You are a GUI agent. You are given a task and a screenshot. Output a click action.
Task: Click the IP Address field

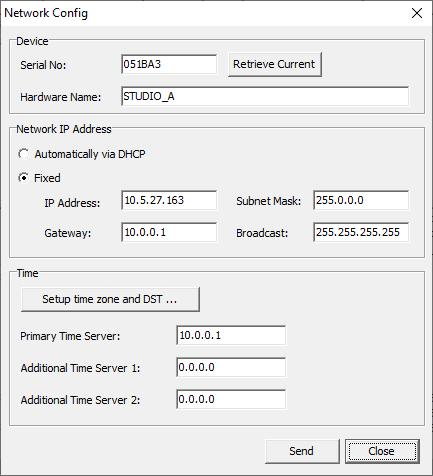coord(169,200)
